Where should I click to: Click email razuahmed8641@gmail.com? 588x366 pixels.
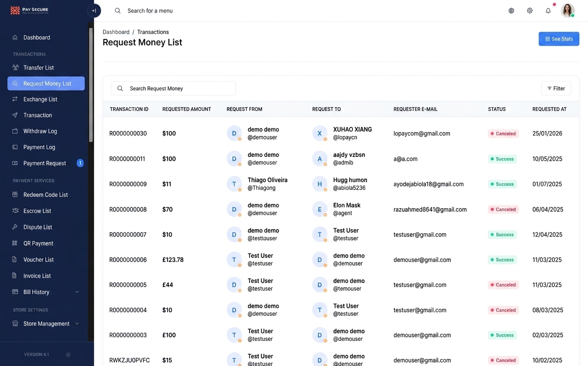coord(430,209)
